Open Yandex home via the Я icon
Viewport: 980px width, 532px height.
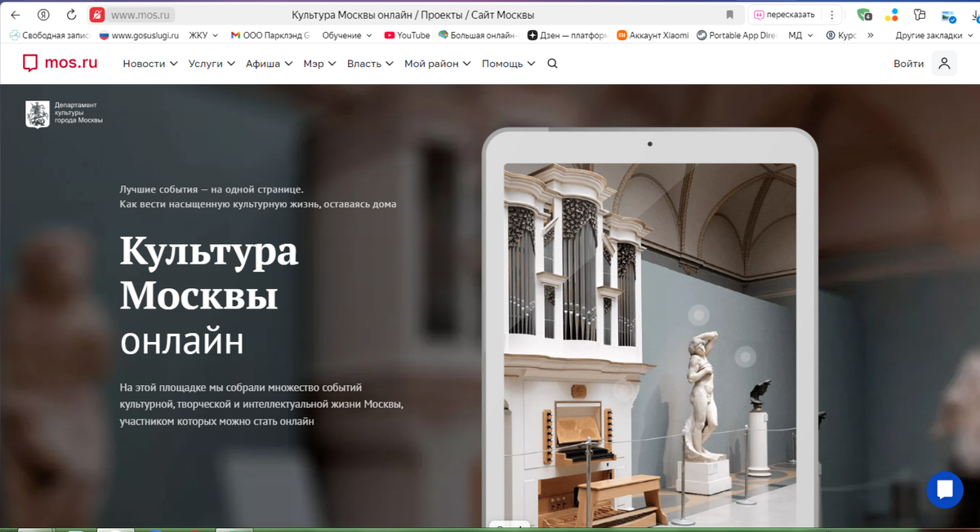[x=43, y=15]
